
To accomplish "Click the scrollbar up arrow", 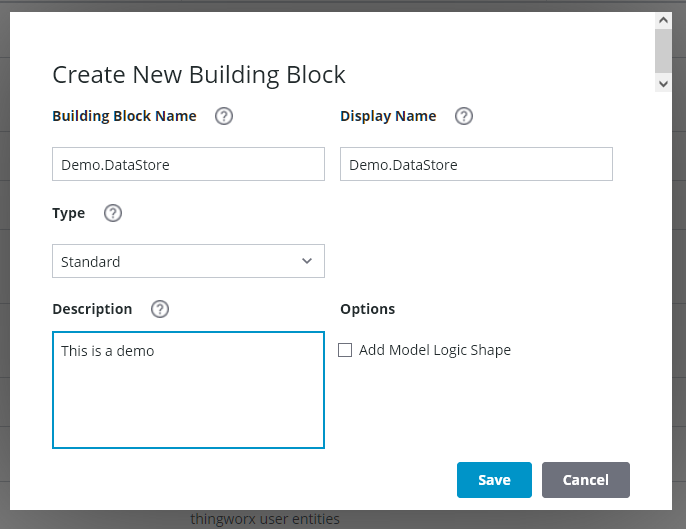I will pos(663,19).
